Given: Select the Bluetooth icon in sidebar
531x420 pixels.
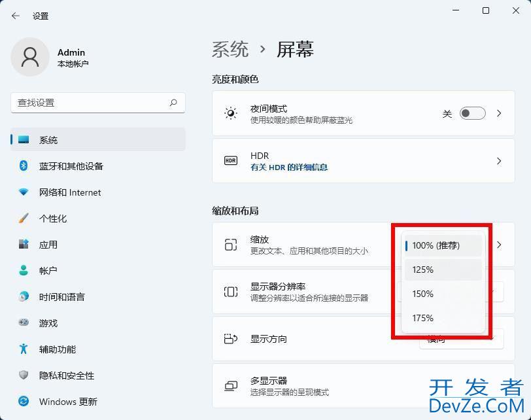Looking at the screenshot, I should click(x=24, y=166).
